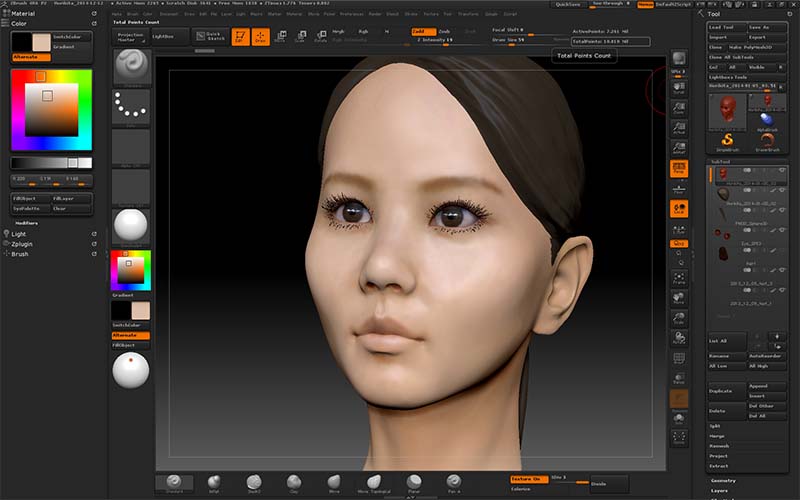Image resolution: width=800 pixels, height=500 pixels.
Task: Click the Duplicate subtool button
Action: tap(727, 391)
